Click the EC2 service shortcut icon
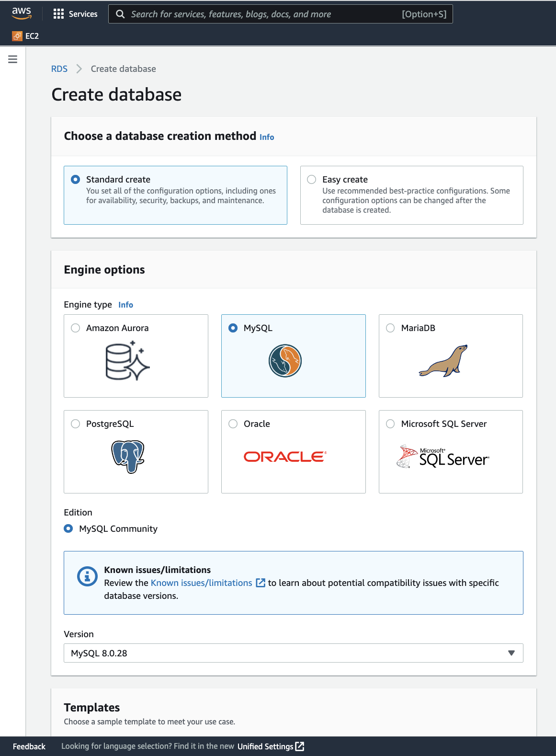Screen dimensions: 556x756 (17, 36)
